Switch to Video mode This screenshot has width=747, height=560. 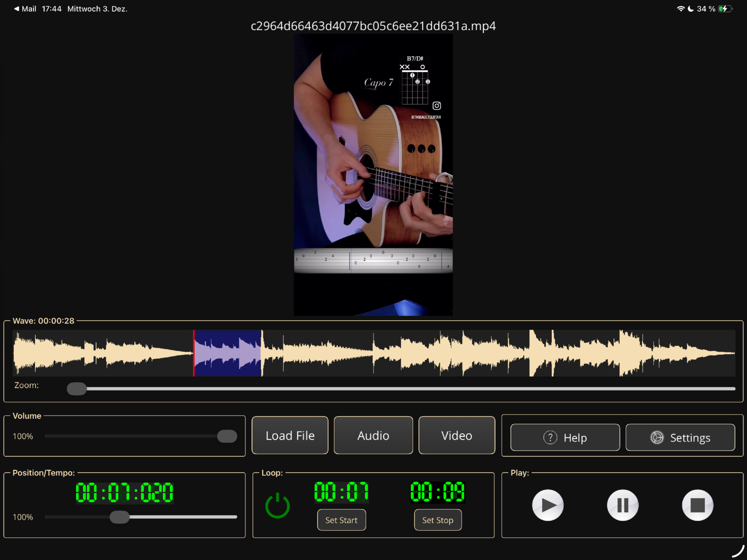point(457,435)
